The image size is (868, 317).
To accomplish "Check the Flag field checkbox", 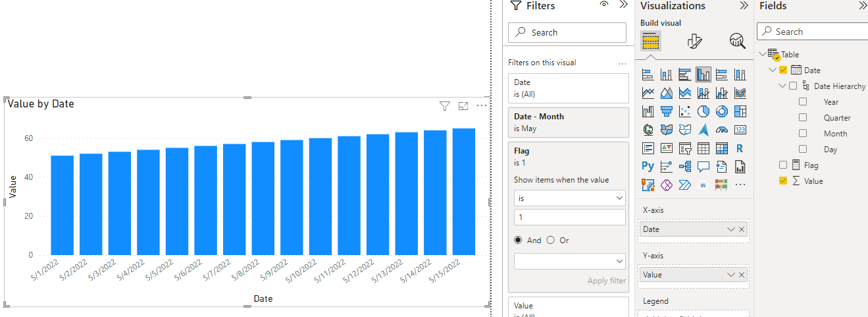I will pyautogui.click(x=783, y=165).
